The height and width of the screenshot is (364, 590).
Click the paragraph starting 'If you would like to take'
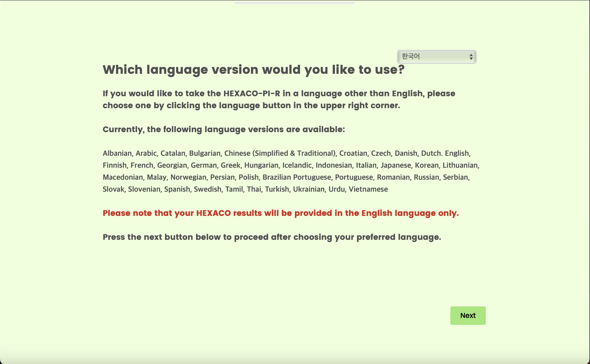point(279,99)
